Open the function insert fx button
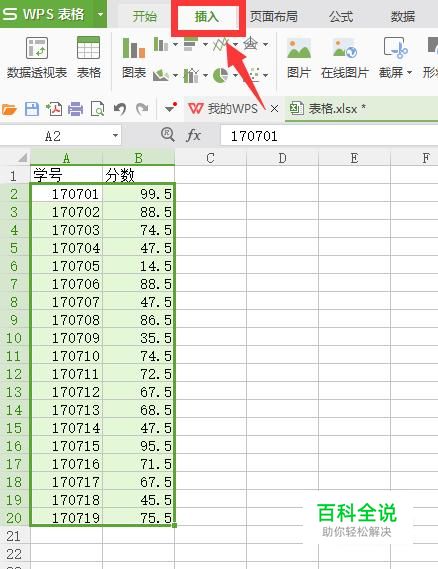The width and height of the screenshot is (438, 569). pos(193,135)
